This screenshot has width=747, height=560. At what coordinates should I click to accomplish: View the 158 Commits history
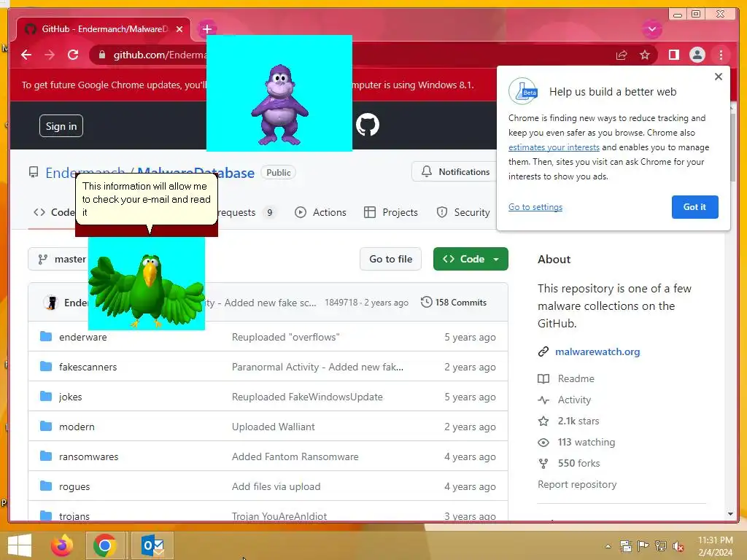pyautogui.click(x=454, y=303)
